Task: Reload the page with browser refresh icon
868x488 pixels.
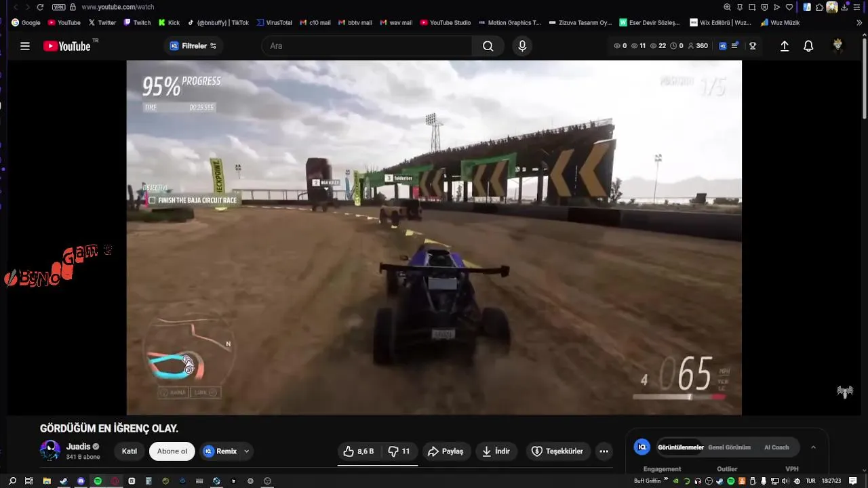Action: coord(40,7)
